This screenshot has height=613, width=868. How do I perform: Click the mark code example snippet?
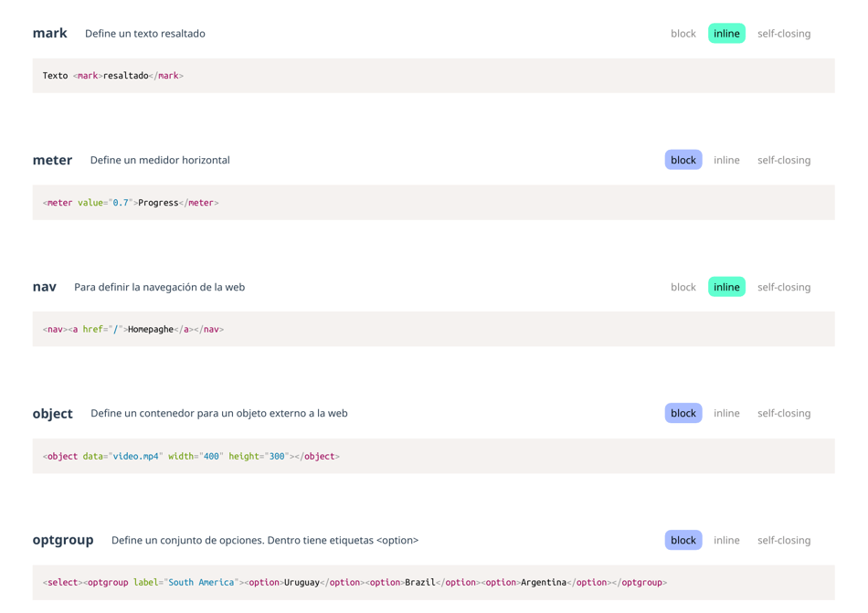(116, 75)
